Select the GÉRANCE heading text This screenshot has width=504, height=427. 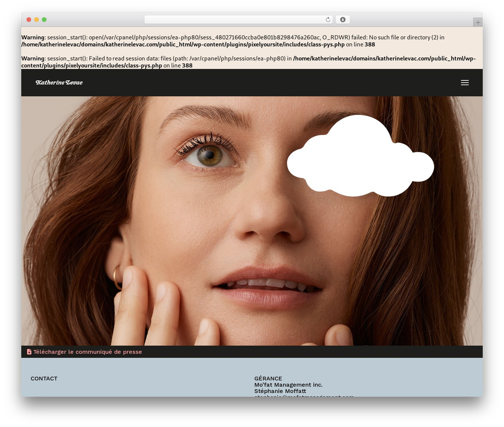pos(268,379)
